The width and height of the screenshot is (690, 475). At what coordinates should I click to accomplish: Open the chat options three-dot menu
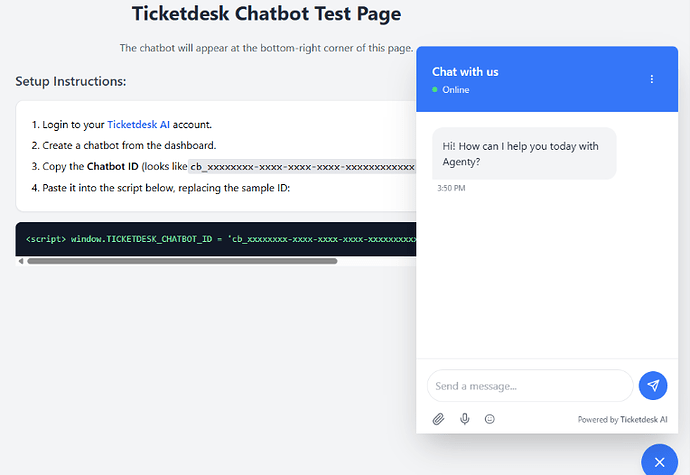point(652,79)
